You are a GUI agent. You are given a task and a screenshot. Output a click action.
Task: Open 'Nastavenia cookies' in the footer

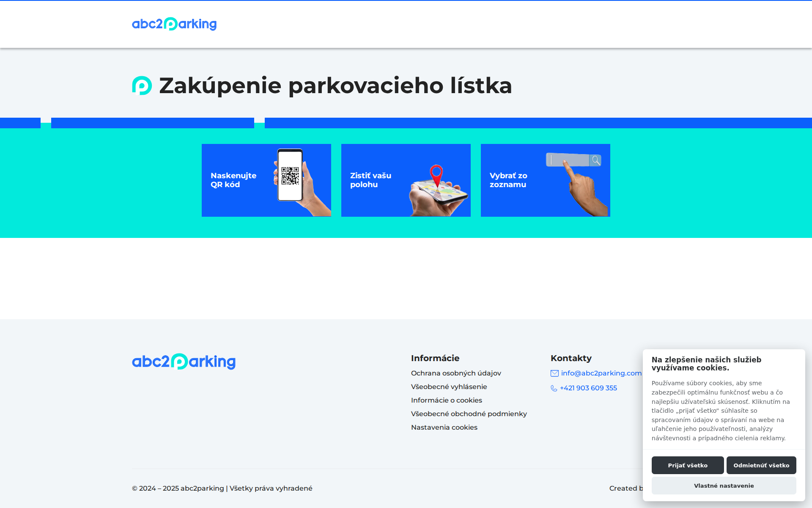(x=444, y=427)
